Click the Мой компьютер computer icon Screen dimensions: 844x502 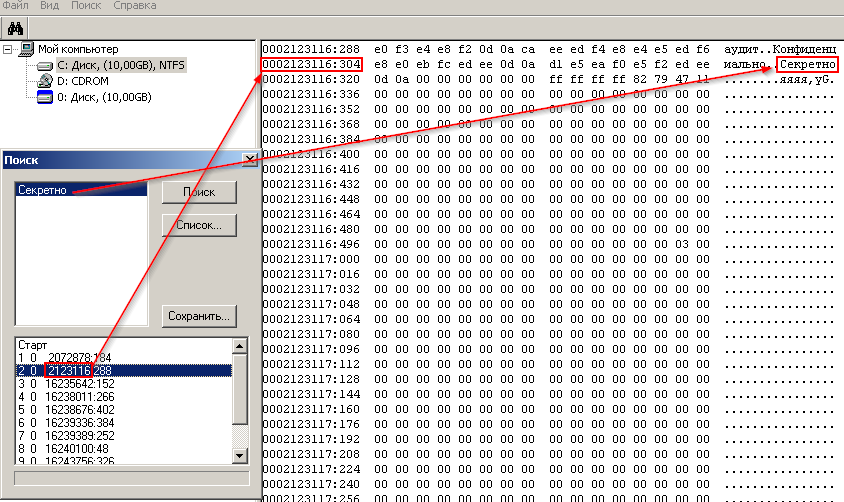click(x=26, y=50)
